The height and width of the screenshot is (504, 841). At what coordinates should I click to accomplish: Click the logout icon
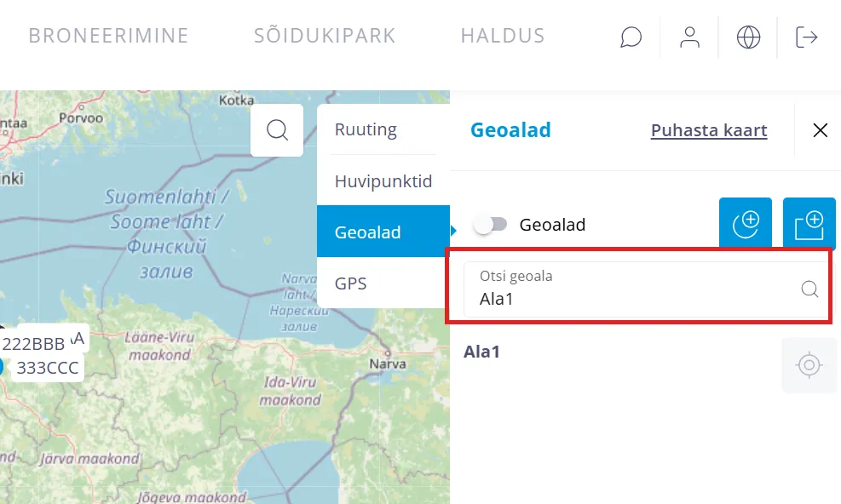(806, 37)
